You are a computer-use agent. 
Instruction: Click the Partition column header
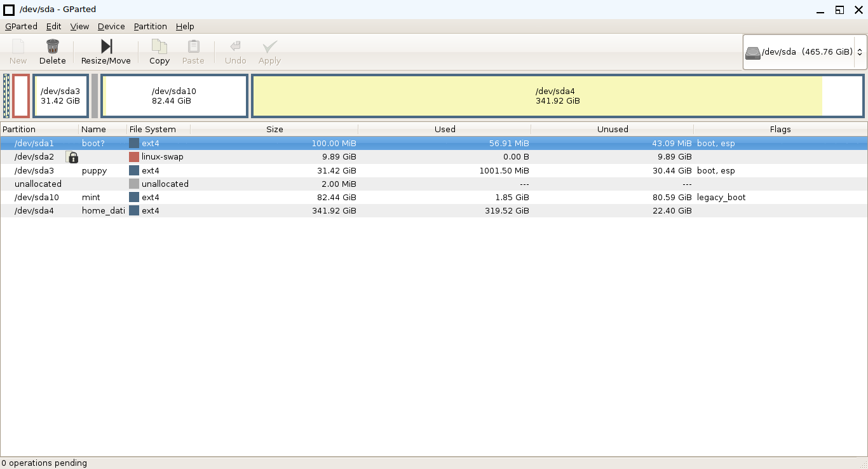pos(39,129)
